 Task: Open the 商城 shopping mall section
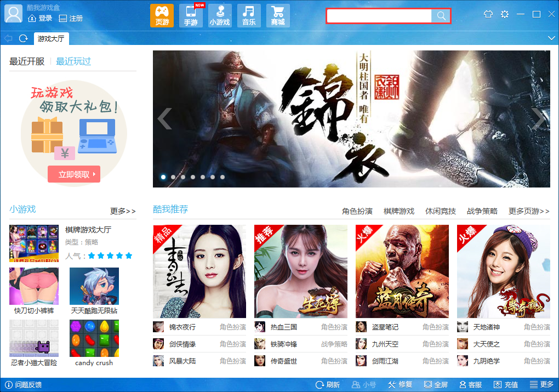(x=278, y=16)
